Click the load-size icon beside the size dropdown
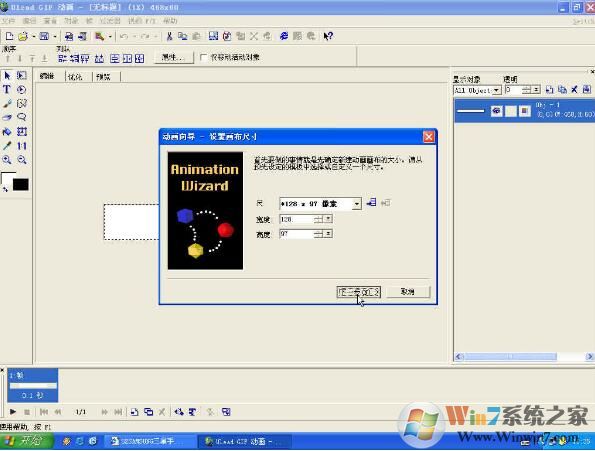The image size is (595, 451). 371,203
